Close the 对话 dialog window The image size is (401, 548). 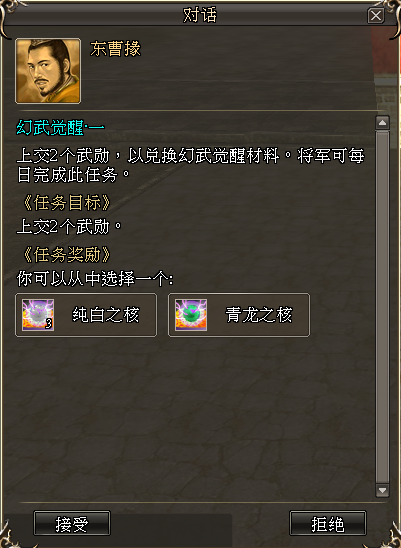pyautogui.click(x=376, y=16)
